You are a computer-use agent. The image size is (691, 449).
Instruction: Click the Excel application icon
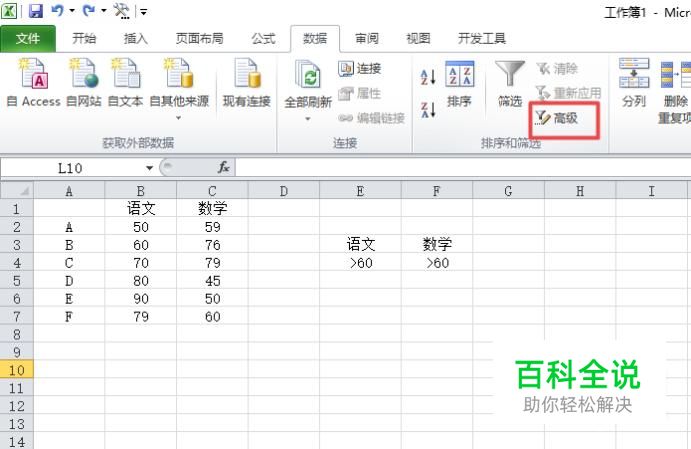click(x=9, y=11)
